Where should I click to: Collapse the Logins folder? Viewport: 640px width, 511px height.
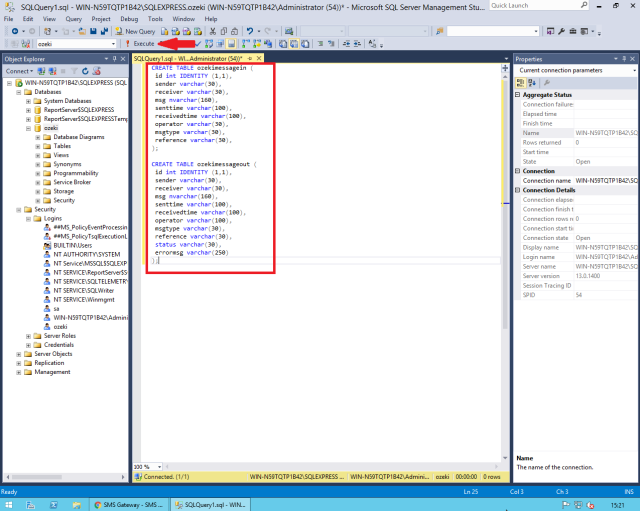pyautogui.click(x=28, y=219)
